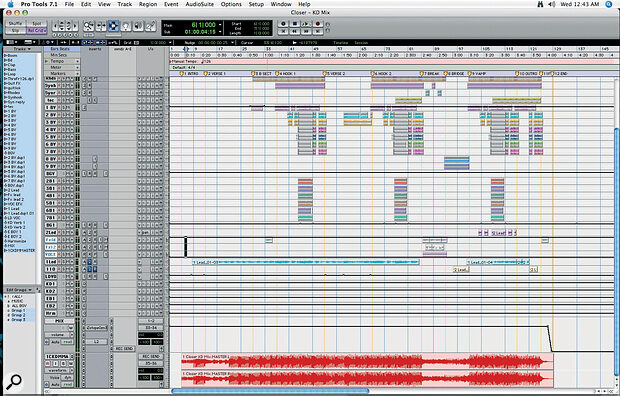Image resolution: width=620 pixels, height=396 pixels.
Task: Select the Trimmer tool
Action: (x=101, y=26)
